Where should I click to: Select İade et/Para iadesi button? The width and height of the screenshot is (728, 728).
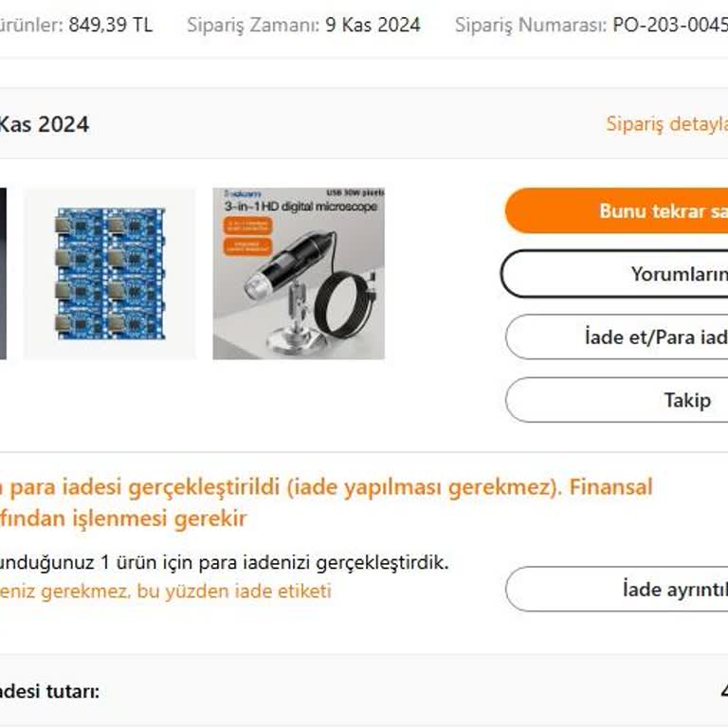[x=616, y=337]
